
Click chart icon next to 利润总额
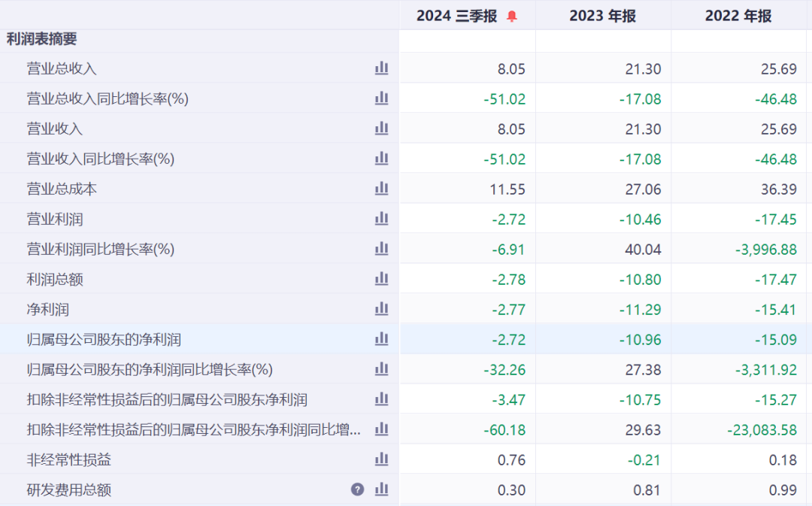coord(381,279)
